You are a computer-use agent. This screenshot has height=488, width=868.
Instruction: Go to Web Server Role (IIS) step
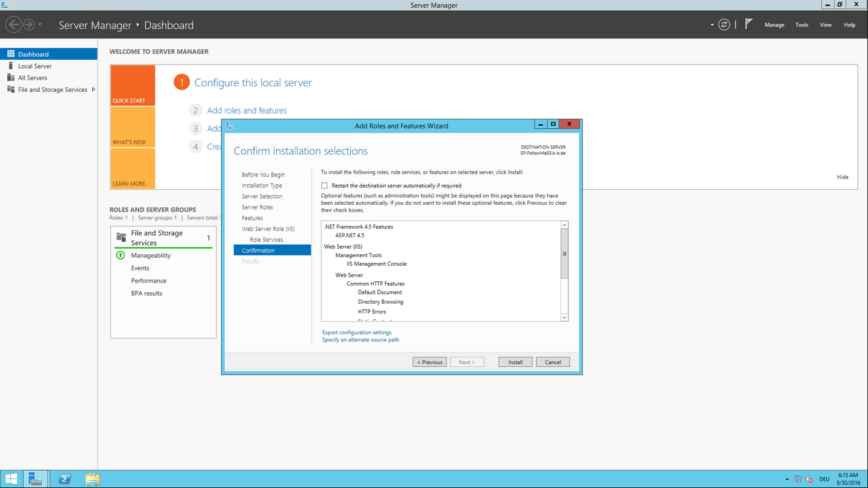(x=268, y=229)
